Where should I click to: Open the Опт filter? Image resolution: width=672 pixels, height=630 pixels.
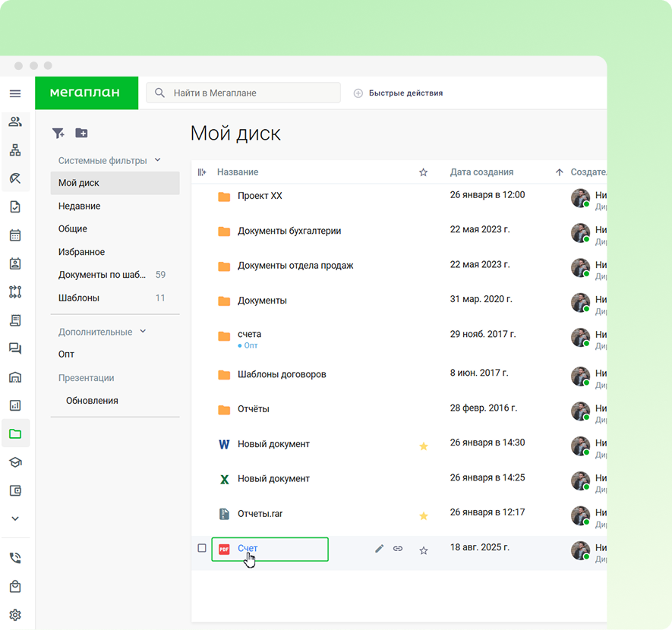66,354
